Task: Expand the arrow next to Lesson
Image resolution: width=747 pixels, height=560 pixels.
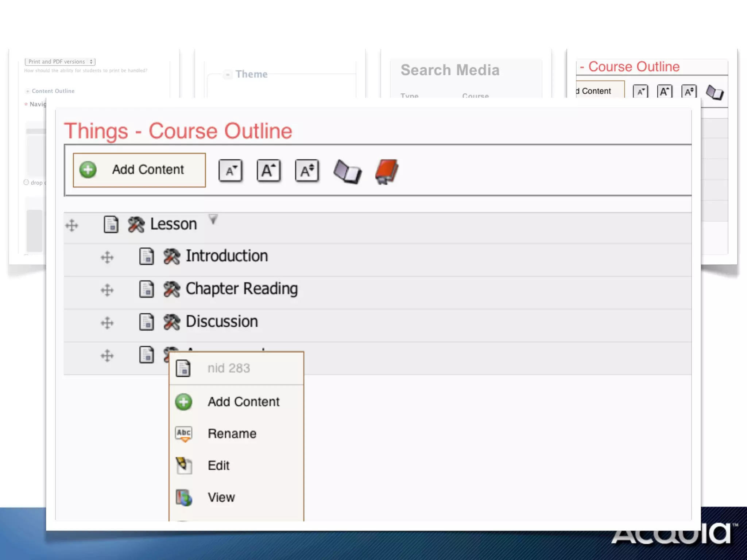Action: 213,219
